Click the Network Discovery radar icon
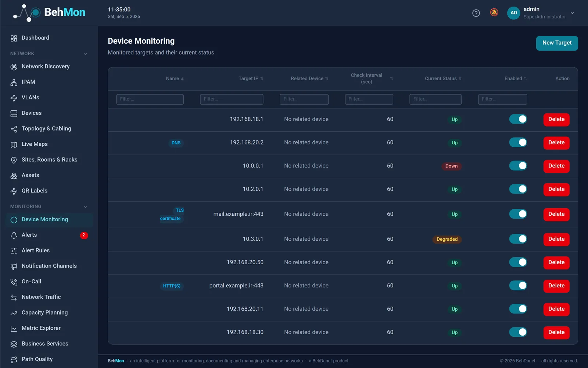Viewport: 588px width, 368px height. (14, 67)
